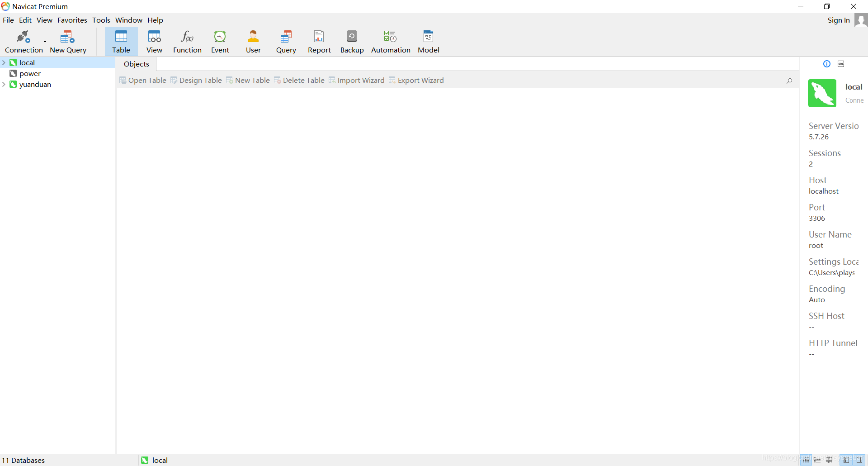Click the Connection toolbar icon
868x466 pixels.
[24, 42]
